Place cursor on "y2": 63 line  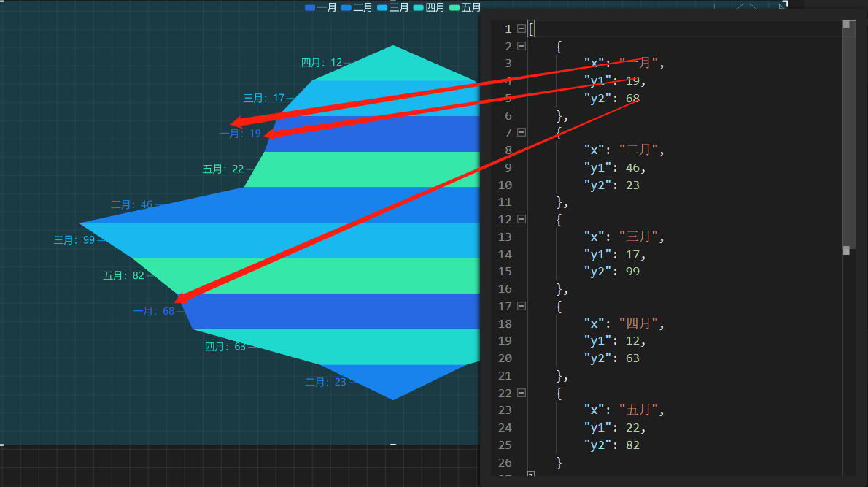click(612, 358)
